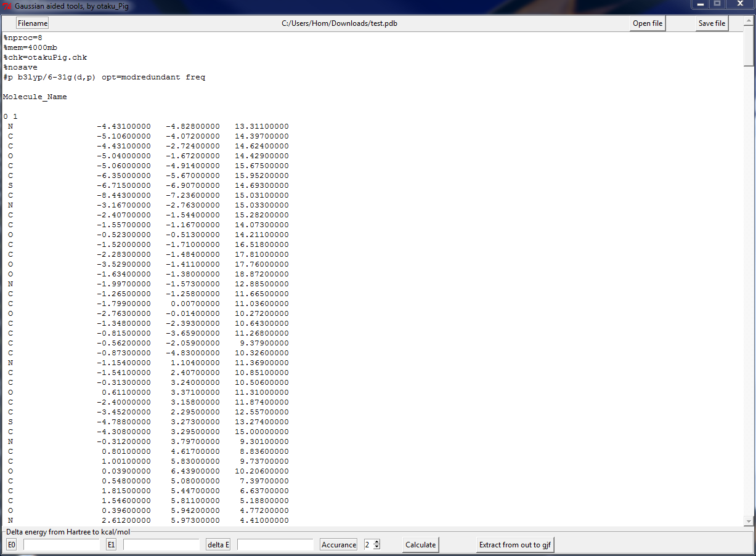
Task: Focus the E0 energy input field
Action: click(62, 544)
